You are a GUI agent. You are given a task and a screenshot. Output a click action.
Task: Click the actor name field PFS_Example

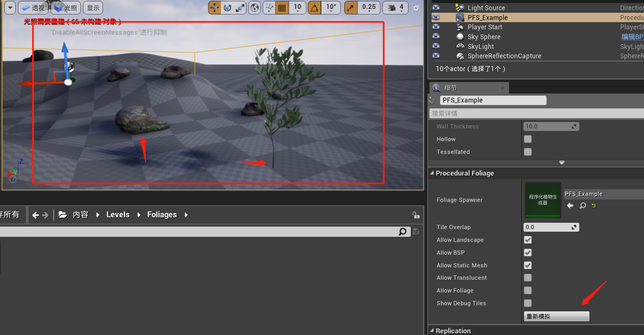click(493, 100)
